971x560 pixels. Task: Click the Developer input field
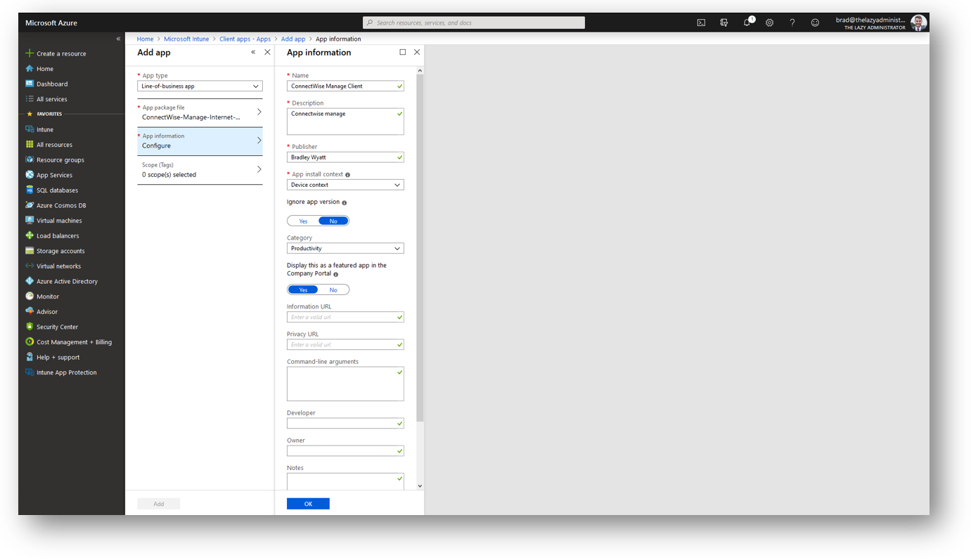coord(345,423)
